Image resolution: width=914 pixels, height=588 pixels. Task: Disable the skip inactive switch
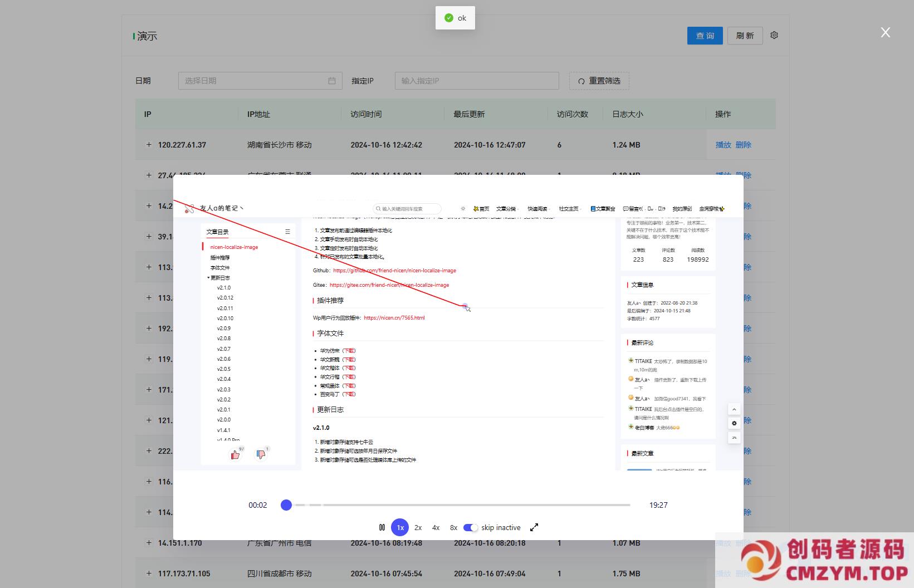[x=471, y=527]
